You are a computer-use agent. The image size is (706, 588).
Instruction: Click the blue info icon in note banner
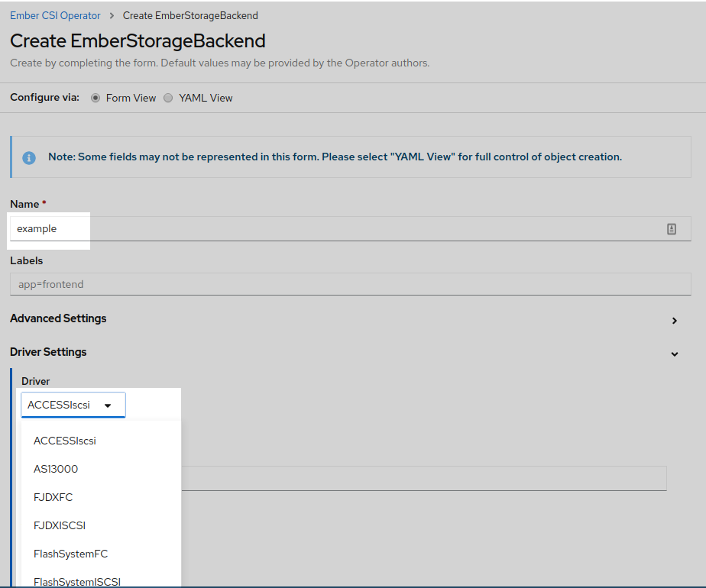coord(29,157)
